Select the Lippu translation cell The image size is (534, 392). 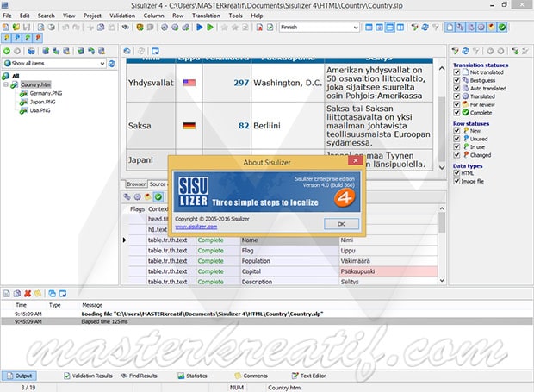coord(388,251)
